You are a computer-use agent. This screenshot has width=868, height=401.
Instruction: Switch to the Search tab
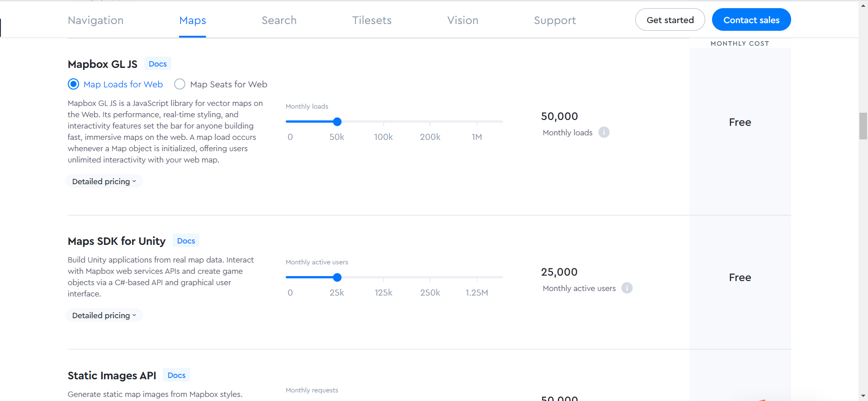point(279,20)
